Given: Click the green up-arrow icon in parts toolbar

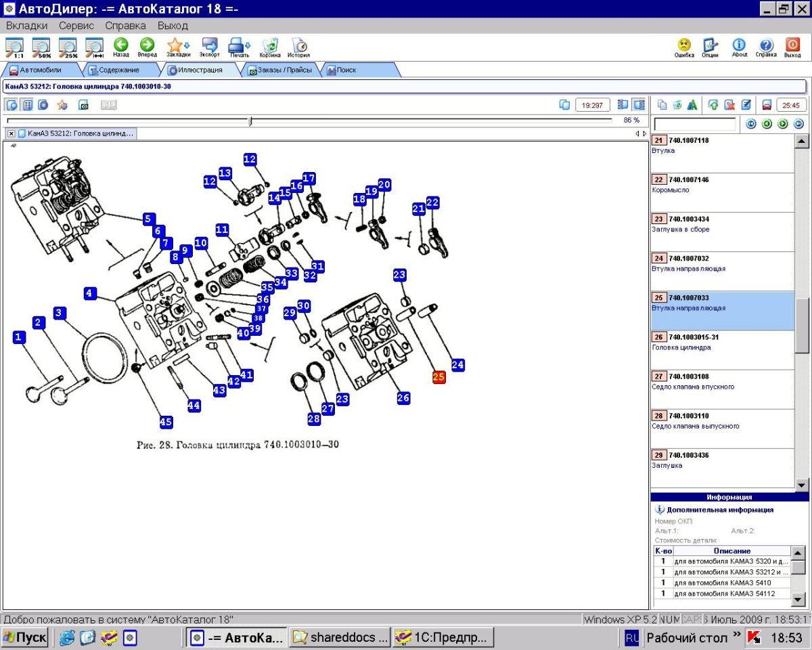Looking at the screenshot, I should pyautogui.click(x=713, y=105).
